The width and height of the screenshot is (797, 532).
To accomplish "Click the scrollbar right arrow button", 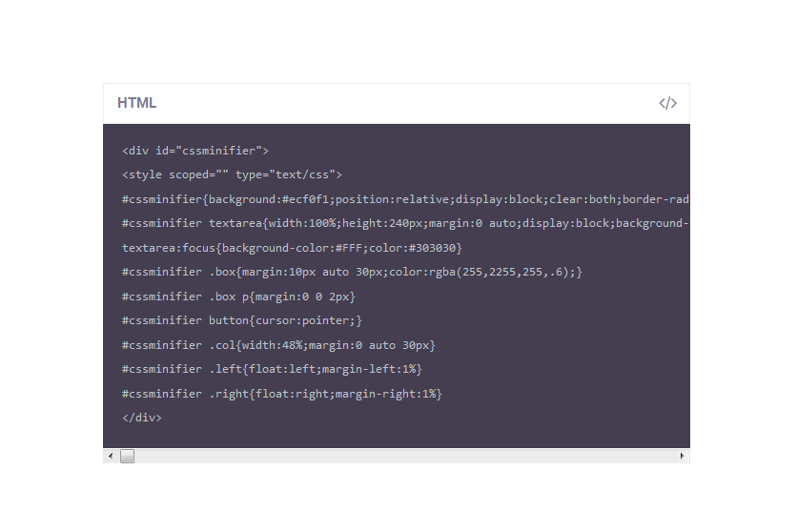I will pyautogui.click(x=682, y=457).
